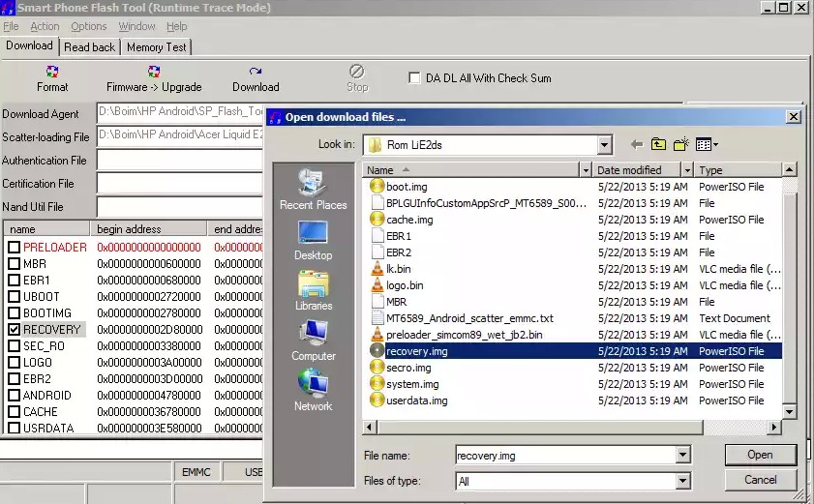The height and width of the screenshot is (504, 814).
Task: Expand the Files of type dropdown
Action: pyautogui.click(x=683, y=481)
